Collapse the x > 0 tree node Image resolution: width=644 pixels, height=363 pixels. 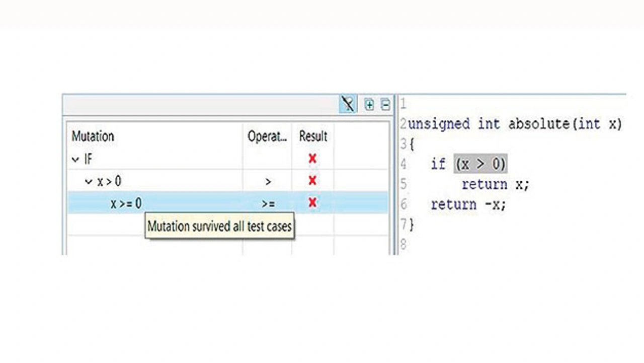pos(89,181)
